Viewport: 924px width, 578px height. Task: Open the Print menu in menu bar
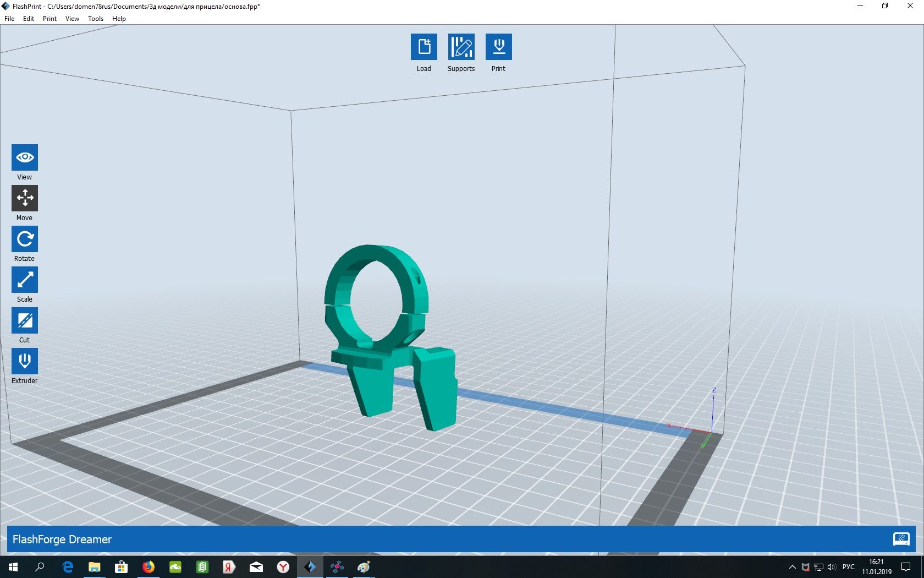coord(50,19)
